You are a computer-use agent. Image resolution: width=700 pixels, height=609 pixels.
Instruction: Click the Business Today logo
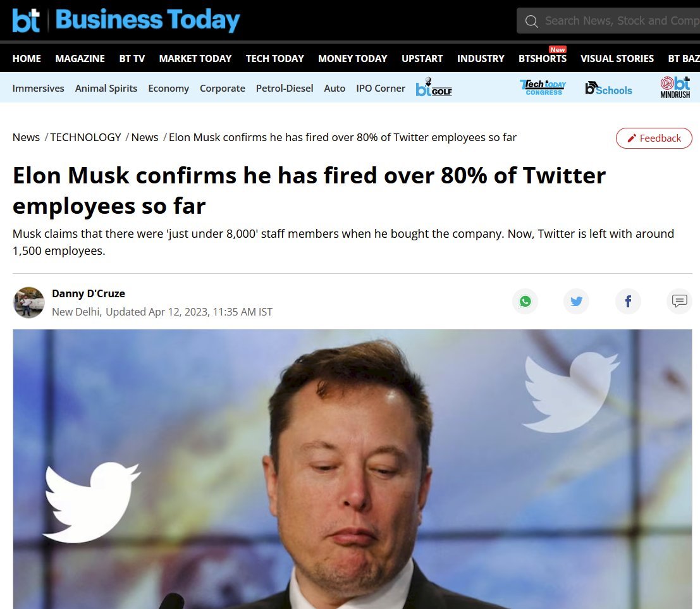point(126,20)
